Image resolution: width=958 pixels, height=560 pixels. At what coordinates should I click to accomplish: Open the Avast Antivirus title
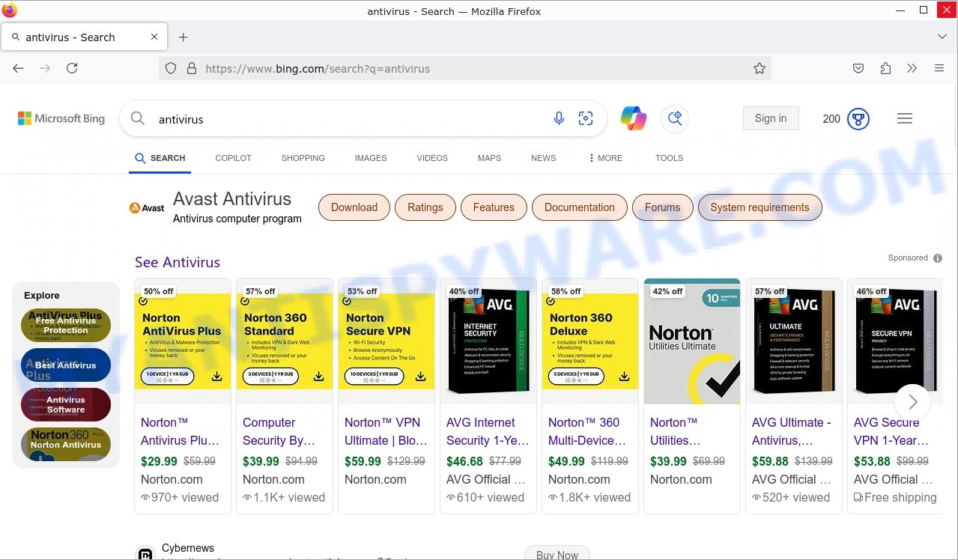coord(232,199)
